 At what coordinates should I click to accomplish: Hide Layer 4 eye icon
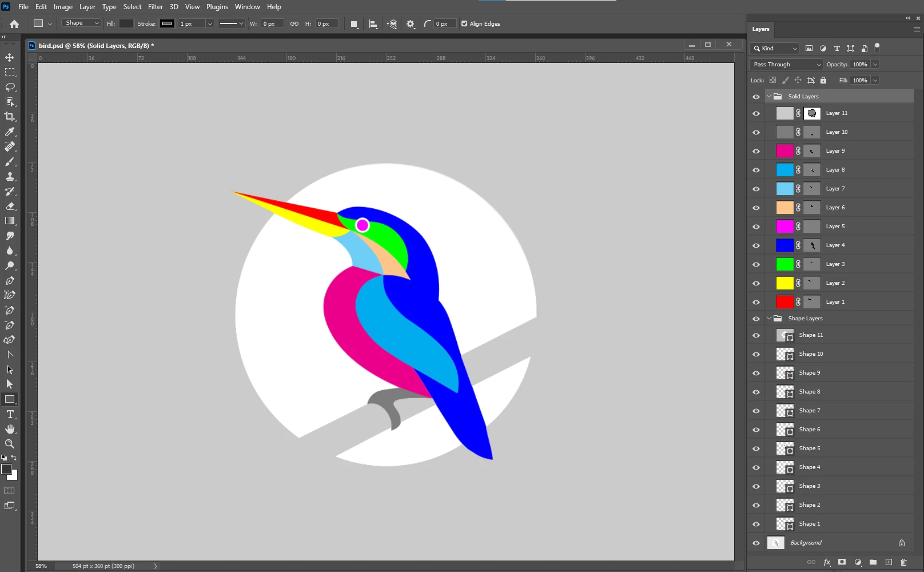coord(756,245)
